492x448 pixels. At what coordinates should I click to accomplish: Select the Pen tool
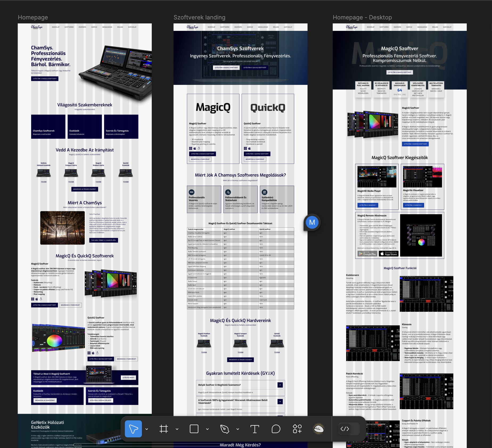224,429
